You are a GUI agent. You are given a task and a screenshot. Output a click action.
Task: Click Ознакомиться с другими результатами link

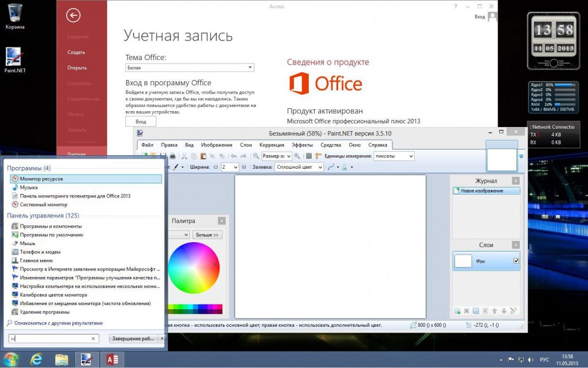click(x=58, y=323)
